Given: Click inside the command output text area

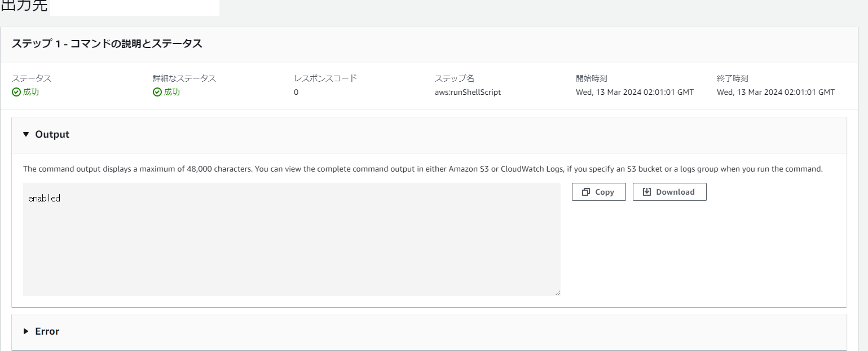Looking at the screenshot, I should pos(292,248).
